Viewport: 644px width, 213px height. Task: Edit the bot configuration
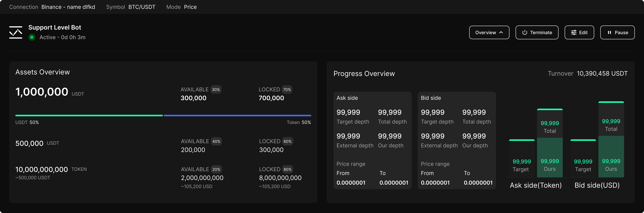click(579, 32)
